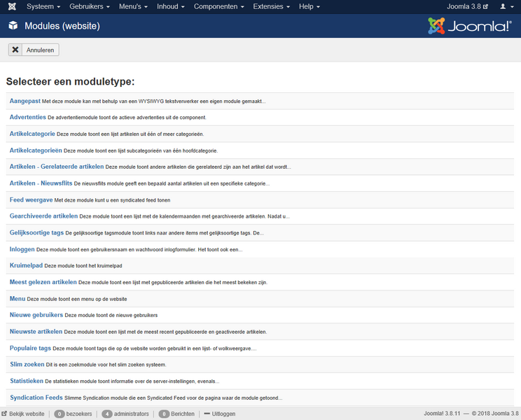Select the Gelijksoortige tags module
The image size is (521, 420).
[36, 232]
